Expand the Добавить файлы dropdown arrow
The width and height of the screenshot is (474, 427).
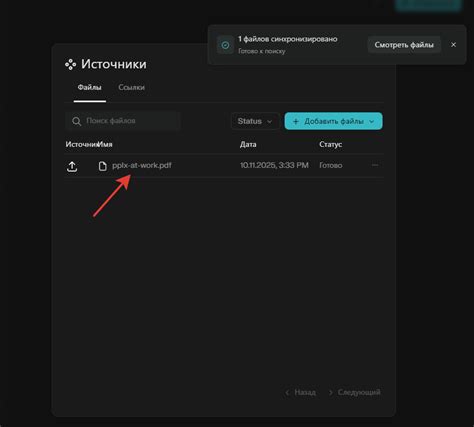(372, 122)
